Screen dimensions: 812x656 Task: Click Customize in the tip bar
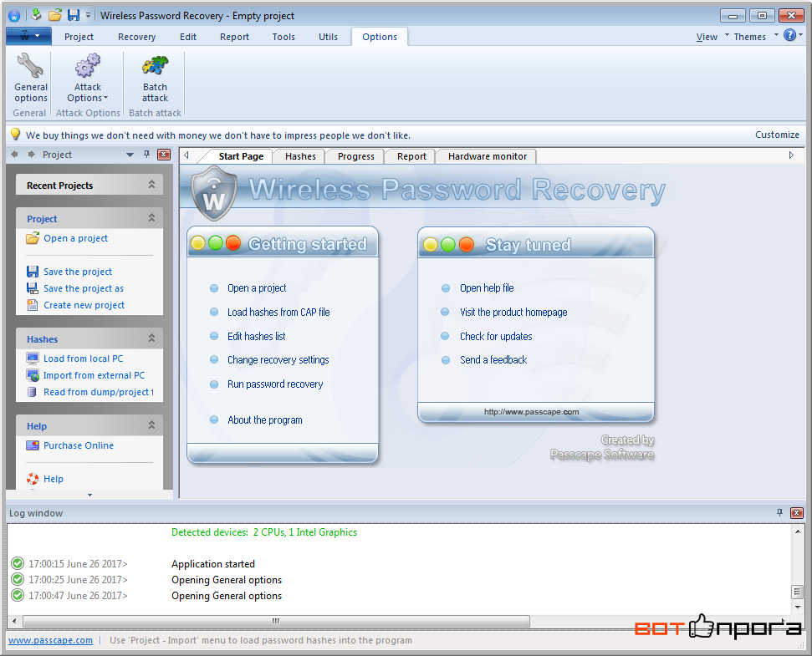[x=778, y=135]
